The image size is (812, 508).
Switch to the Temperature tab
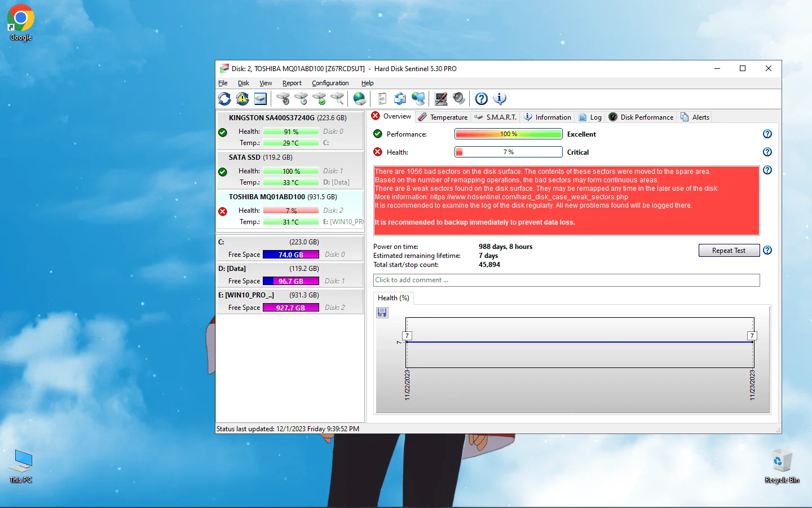pyautogui.click(x=443, y=117)
